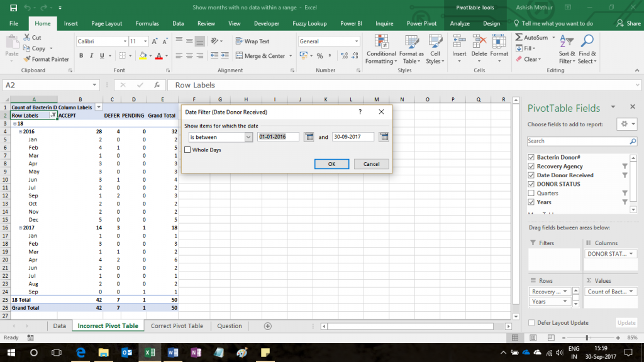
Task: Uncheck Bacterin Donor# field
Action: coord(531,157)
